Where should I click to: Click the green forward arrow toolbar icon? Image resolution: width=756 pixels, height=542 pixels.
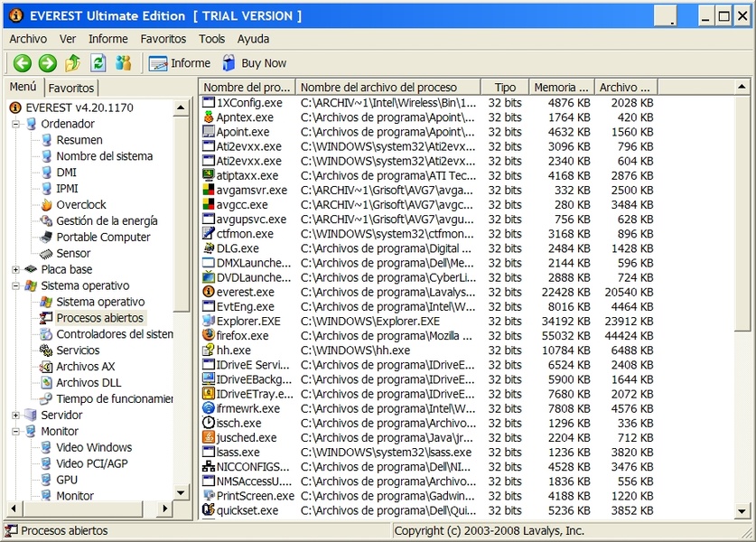[47, 63]
